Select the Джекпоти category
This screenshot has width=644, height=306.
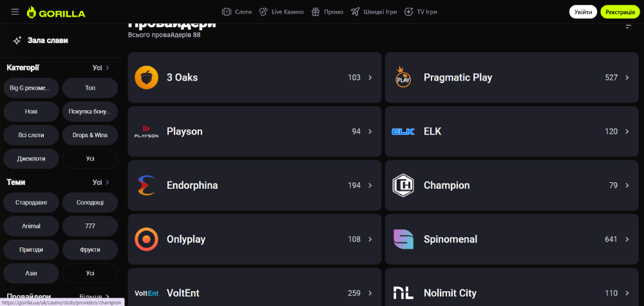(x=31, y=158)
